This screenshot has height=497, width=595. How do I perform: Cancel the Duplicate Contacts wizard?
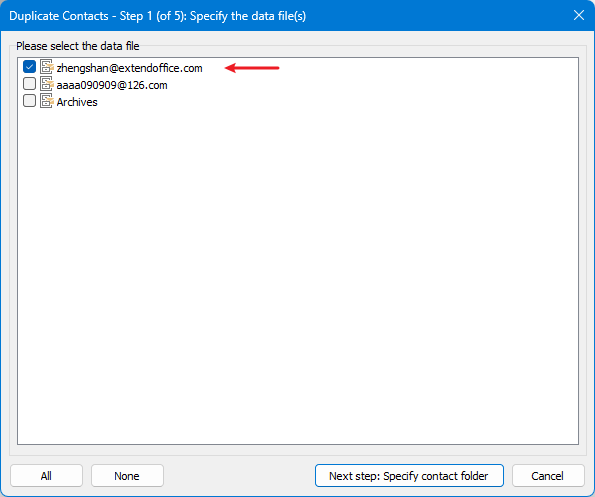(x=548, y=476)
